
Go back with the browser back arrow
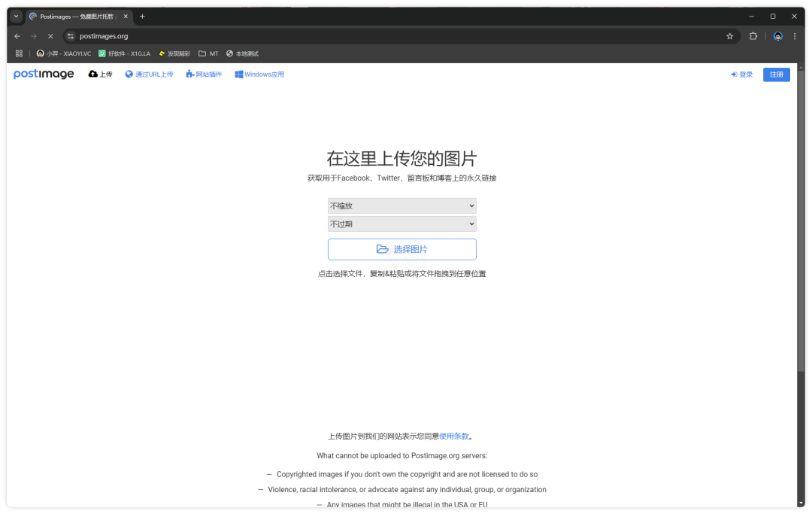(x=17, y=36)
